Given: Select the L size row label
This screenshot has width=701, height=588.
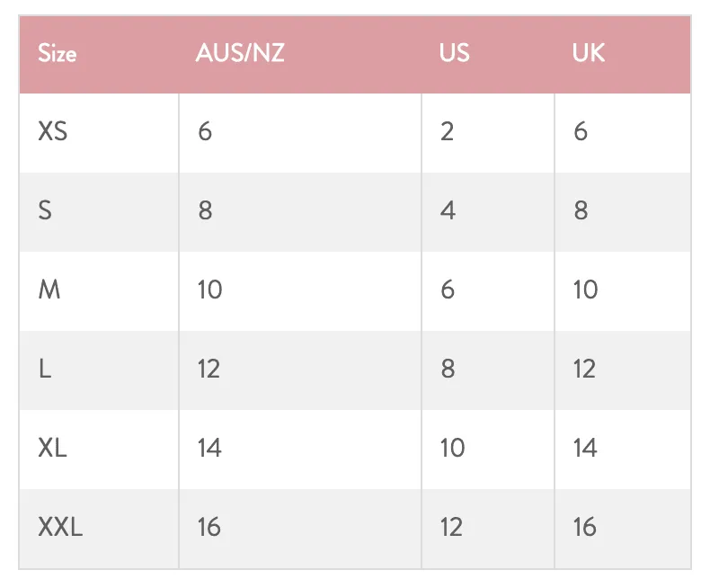Looking at the screenshot, I should click(x=45, y=369).
